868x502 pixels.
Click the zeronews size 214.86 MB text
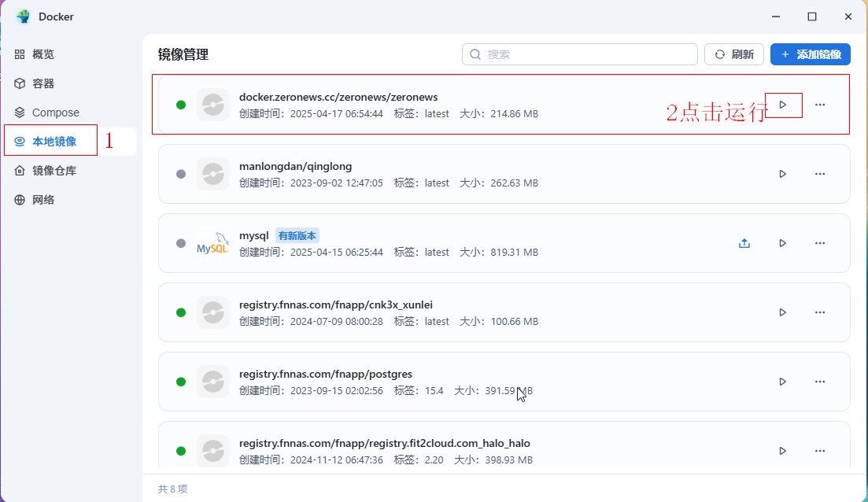(x=499, y=114)
